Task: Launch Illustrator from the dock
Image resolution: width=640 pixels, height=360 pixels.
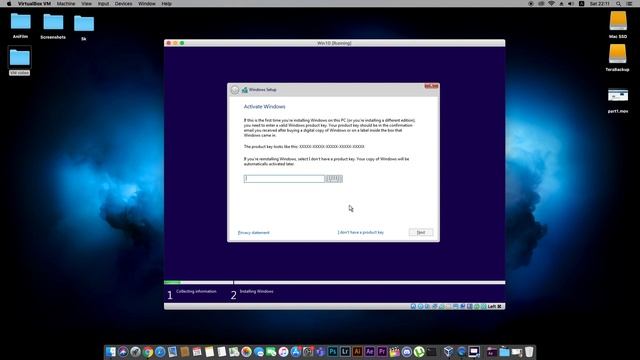Action: point(358,352)
